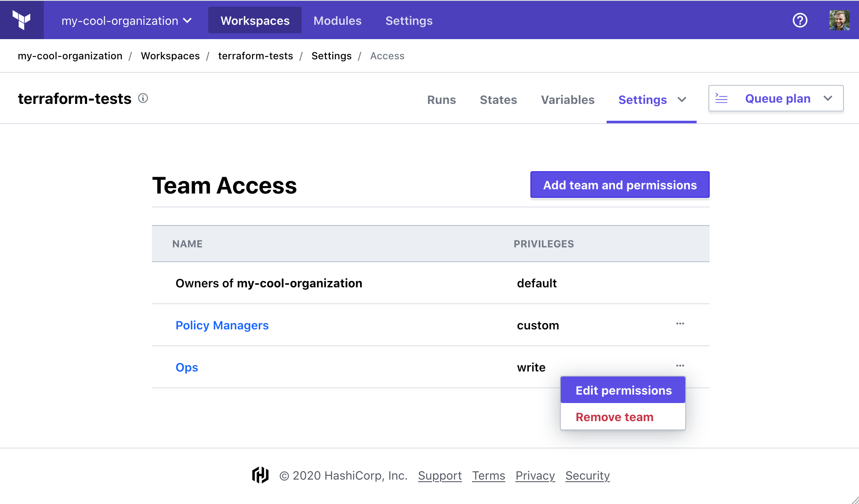
Task: Switch to the Runs tab
Action: click(x=441, y=100)
